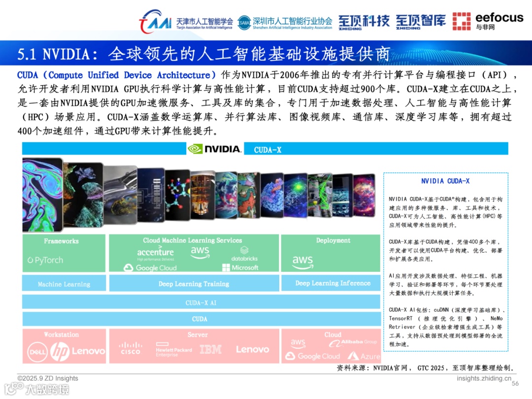Click the first colorful fluid simulation thumbnail
This screenshot has height=399, width=532.
click(x=43, y=195)
